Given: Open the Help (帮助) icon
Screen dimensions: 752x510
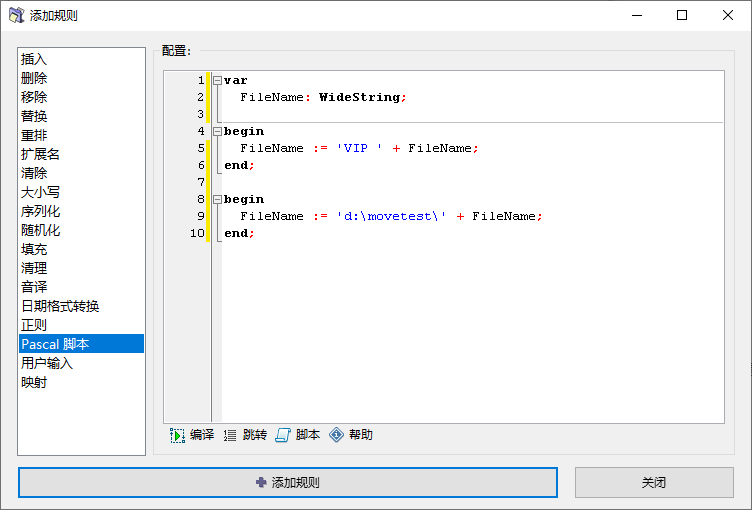Looking at the screenshot, I should point(336,435).
